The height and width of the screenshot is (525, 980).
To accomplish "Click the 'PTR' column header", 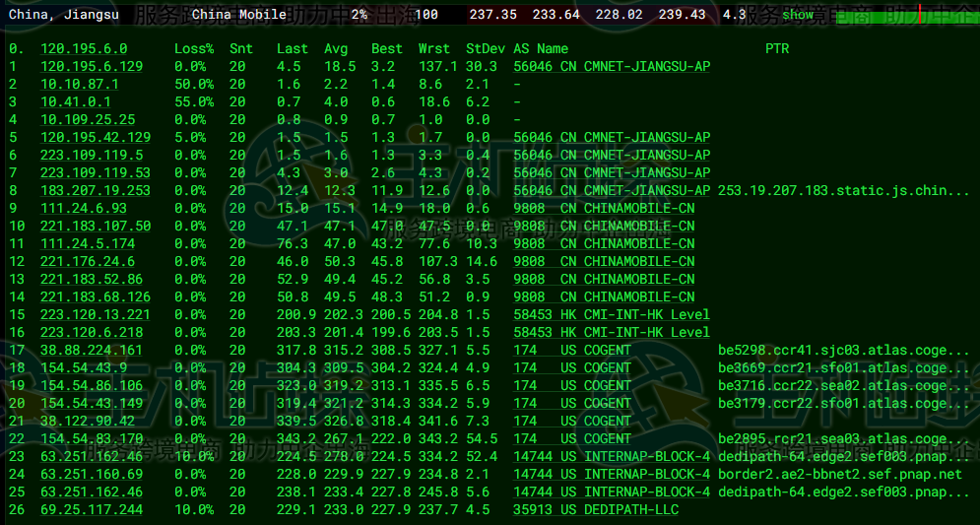I will click(777, 48).
